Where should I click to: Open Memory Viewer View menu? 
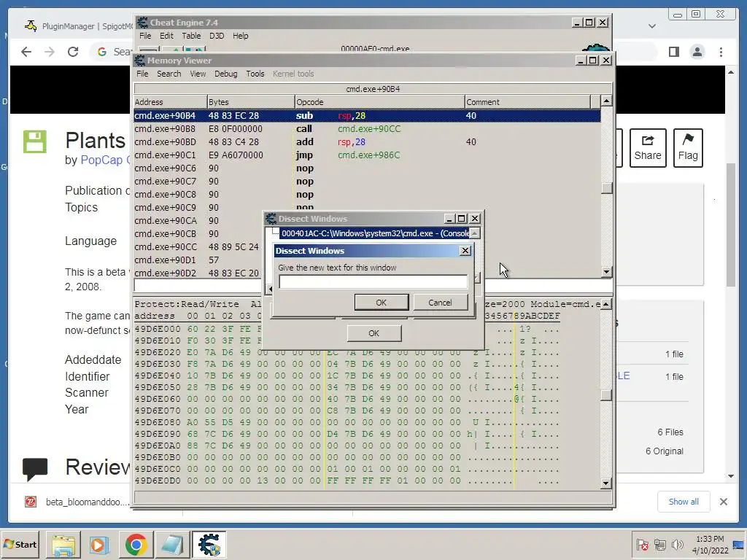[198, 74]
